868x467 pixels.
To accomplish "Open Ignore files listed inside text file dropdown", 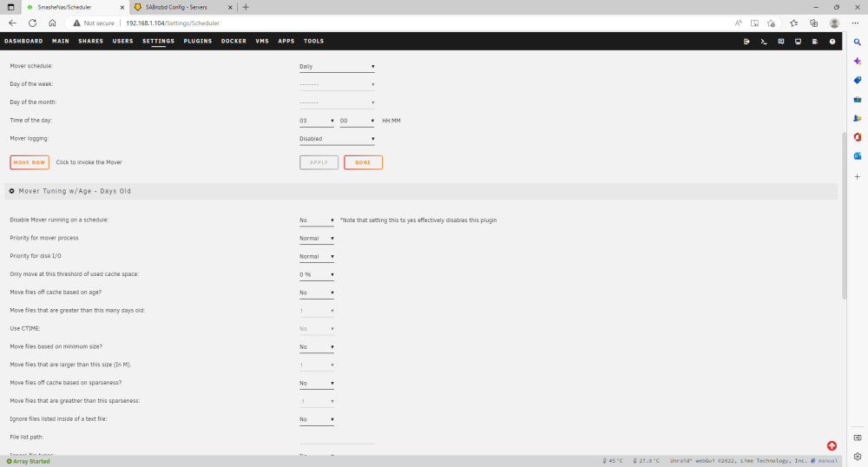I will [317, 419].
